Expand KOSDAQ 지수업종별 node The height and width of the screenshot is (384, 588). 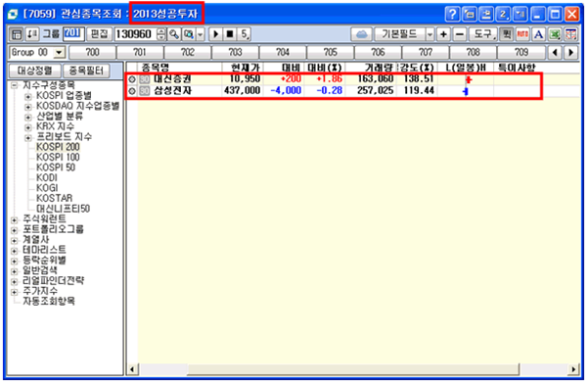pyautogui.click(x=27, y=107)
